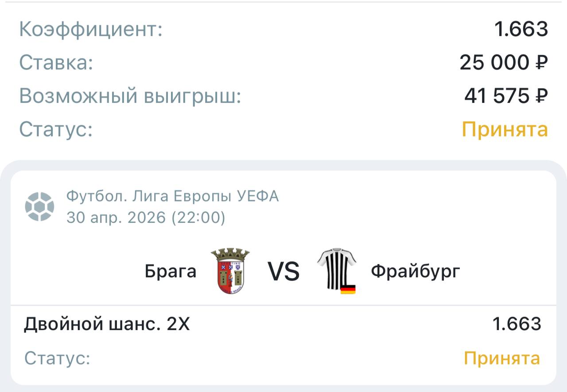Click the Коэффициент label
This screenshot has height=392, width=567.
[x=91, y=29]
